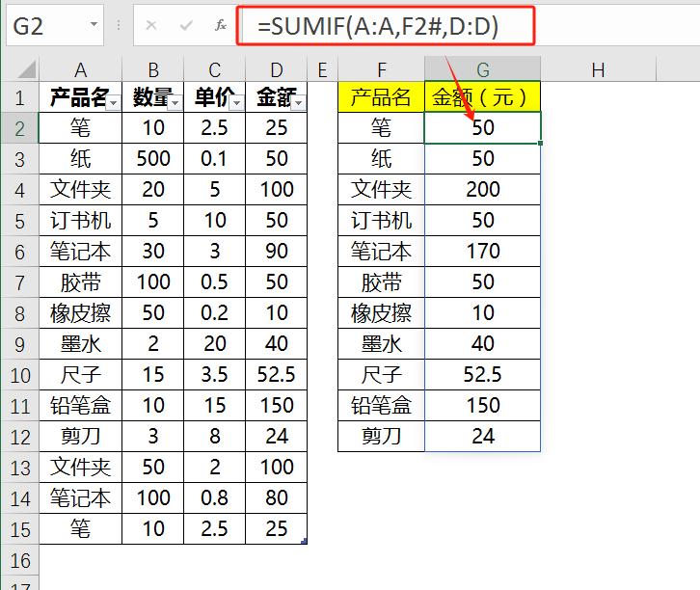The height and width of the screenshot is (590, 700).
Task: Select cell G6 with value 170
Action: coord(483,252)
